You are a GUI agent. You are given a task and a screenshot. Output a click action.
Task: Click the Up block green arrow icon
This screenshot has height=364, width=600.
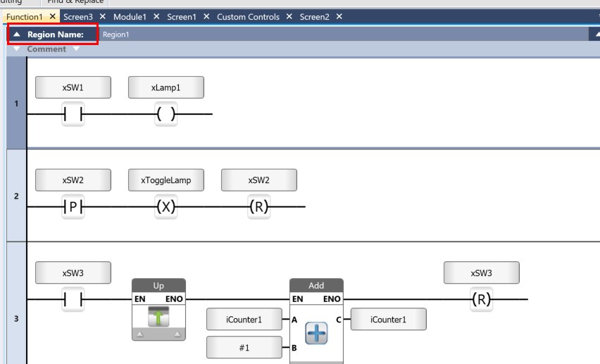pos(158,317)
